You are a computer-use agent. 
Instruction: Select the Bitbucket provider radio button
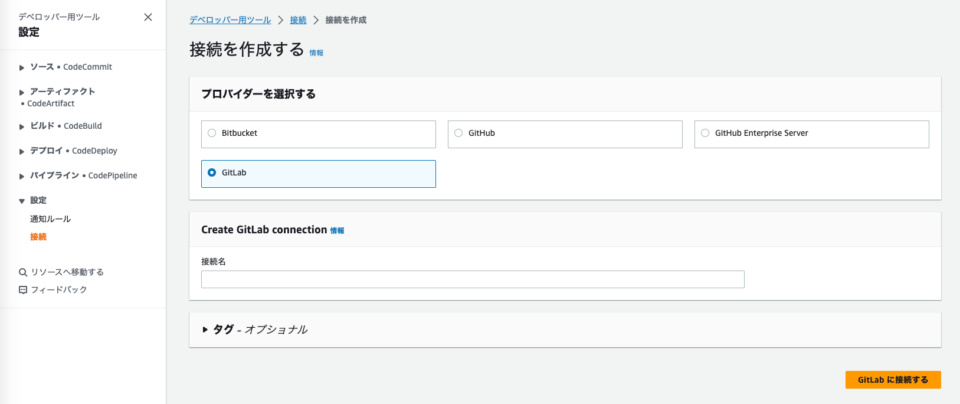212,133
